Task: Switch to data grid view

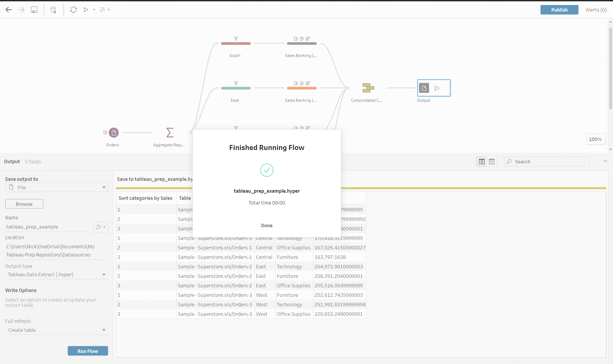Action: (x=482, y=162)
